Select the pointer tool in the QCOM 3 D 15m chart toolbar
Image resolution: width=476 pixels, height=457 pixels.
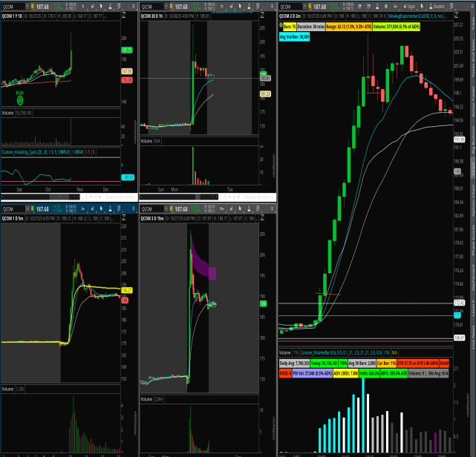240,209
